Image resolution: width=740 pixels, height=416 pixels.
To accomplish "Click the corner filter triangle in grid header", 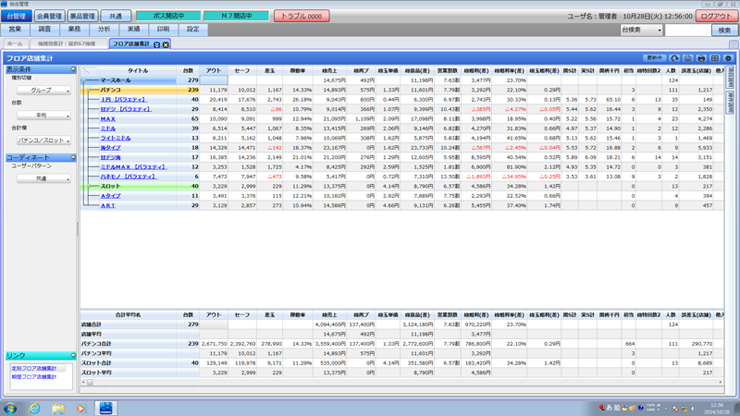I will [x=89, y=70].
